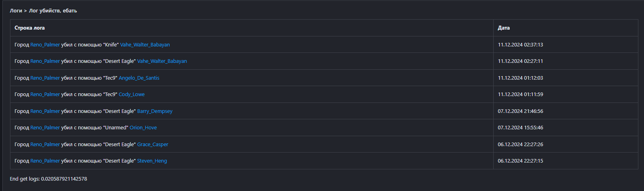Click the "End get logs" timing text

coord(48,179)
